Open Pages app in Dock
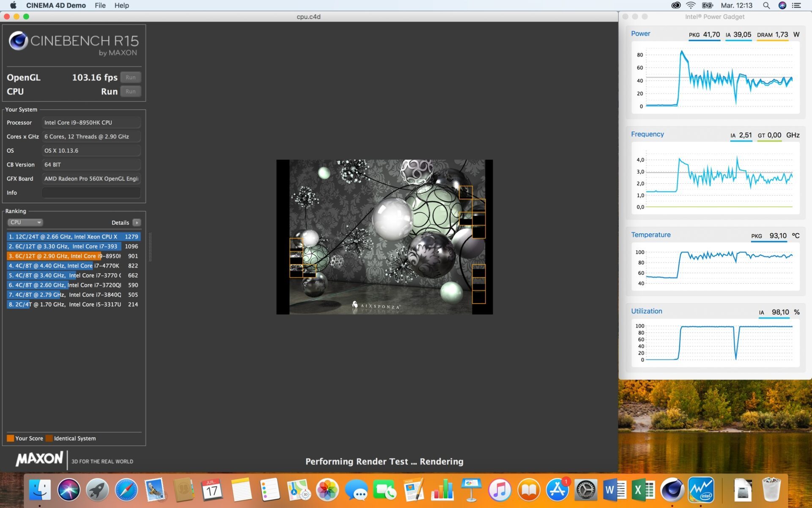 point(414,490)
